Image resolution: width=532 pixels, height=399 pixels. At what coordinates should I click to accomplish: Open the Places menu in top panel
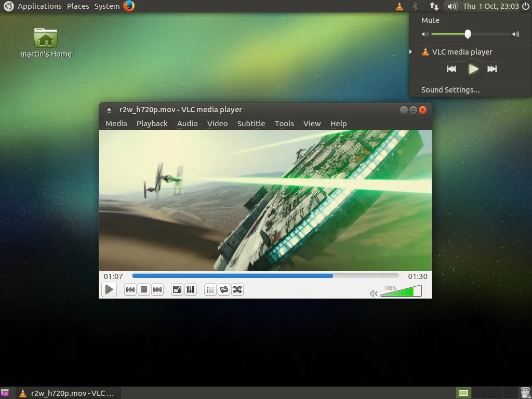pos(78,6)
